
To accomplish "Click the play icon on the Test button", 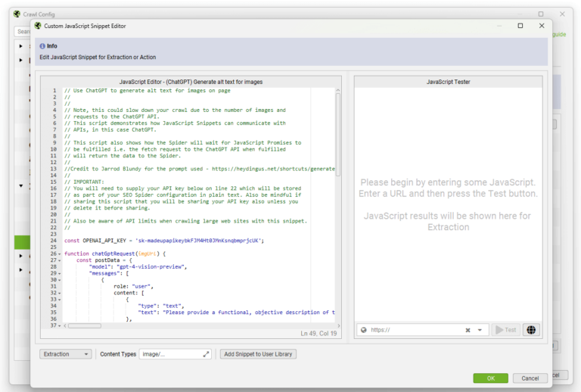I will [x=499, y=330].
